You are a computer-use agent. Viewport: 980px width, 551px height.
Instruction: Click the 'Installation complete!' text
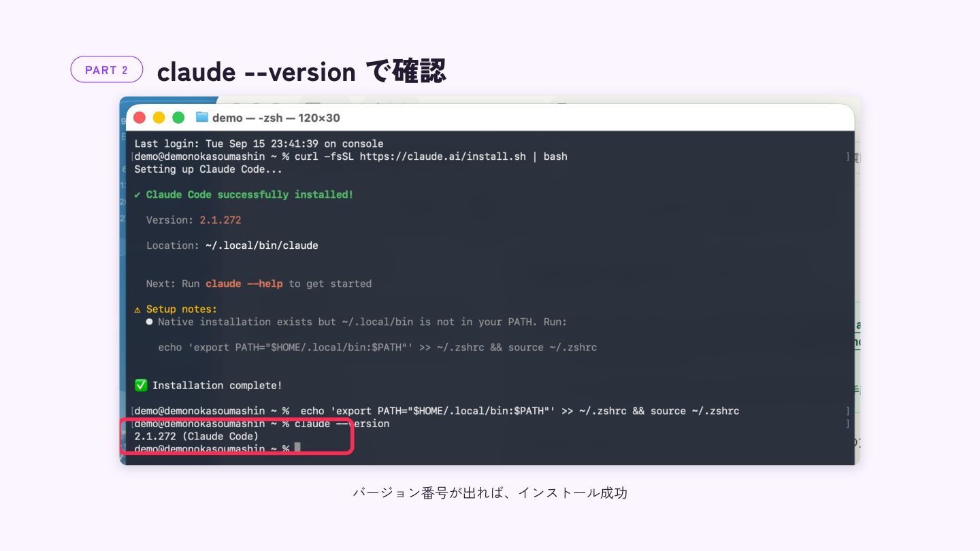pyautogui.click(x=217, y=386)
